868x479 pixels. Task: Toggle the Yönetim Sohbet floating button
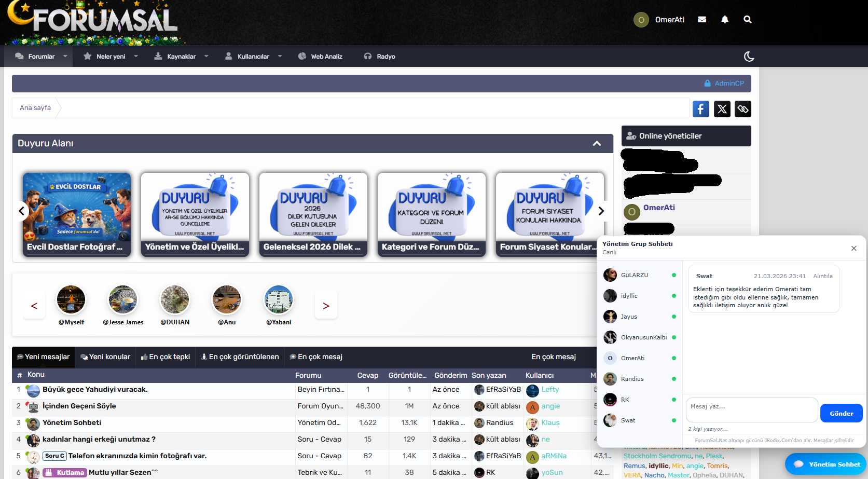(x=825, y=464)
